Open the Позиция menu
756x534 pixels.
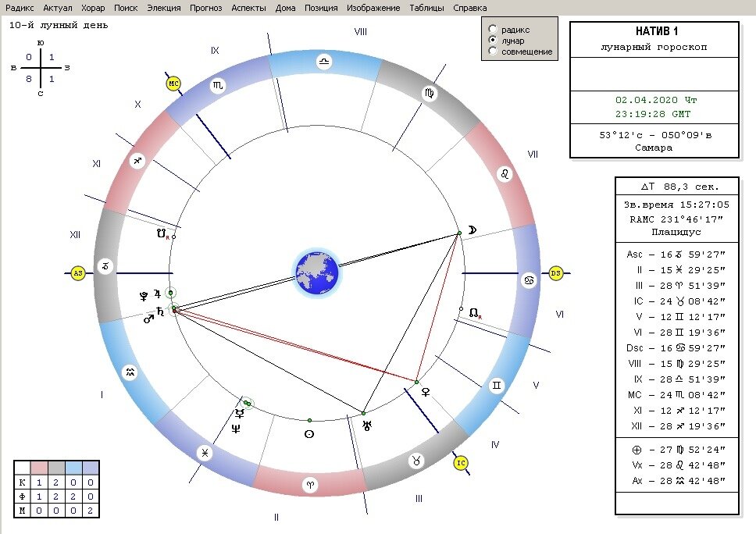click(321, 8)
